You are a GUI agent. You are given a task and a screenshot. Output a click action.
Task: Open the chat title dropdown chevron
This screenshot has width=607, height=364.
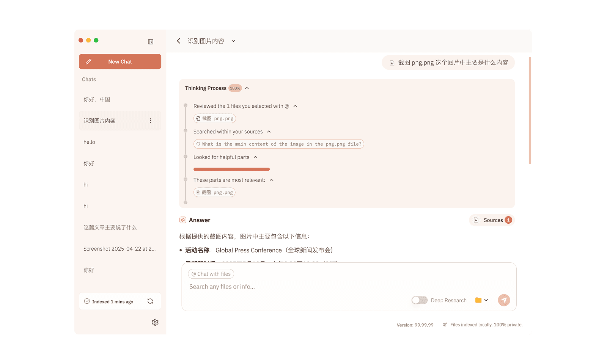click(233, 41)
